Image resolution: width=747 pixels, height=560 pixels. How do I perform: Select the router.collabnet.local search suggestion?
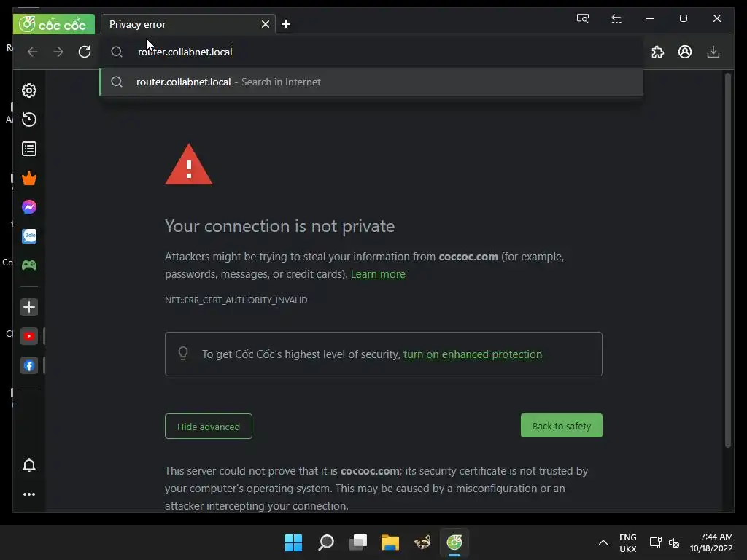point(371,82)
